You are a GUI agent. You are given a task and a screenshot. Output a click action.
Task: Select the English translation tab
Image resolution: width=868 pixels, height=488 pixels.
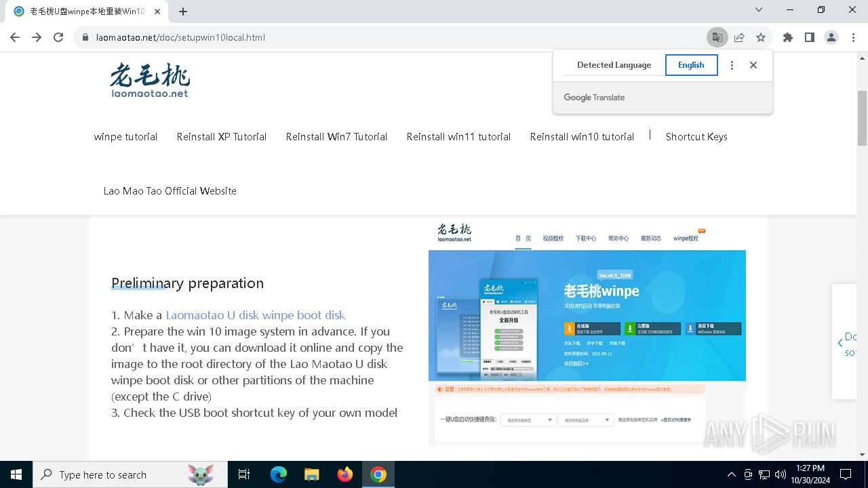coord(691,65)
